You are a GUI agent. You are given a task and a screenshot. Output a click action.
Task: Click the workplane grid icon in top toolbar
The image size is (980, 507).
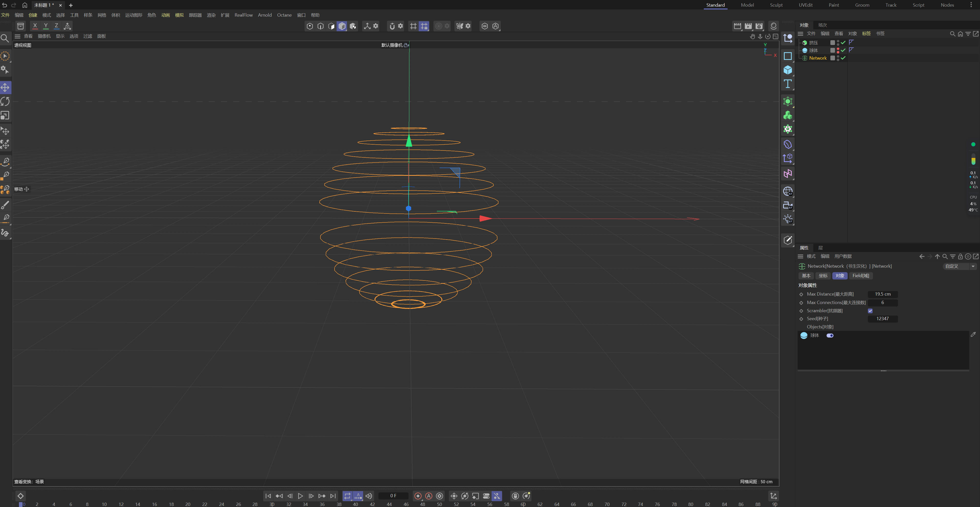pos(413,26)
